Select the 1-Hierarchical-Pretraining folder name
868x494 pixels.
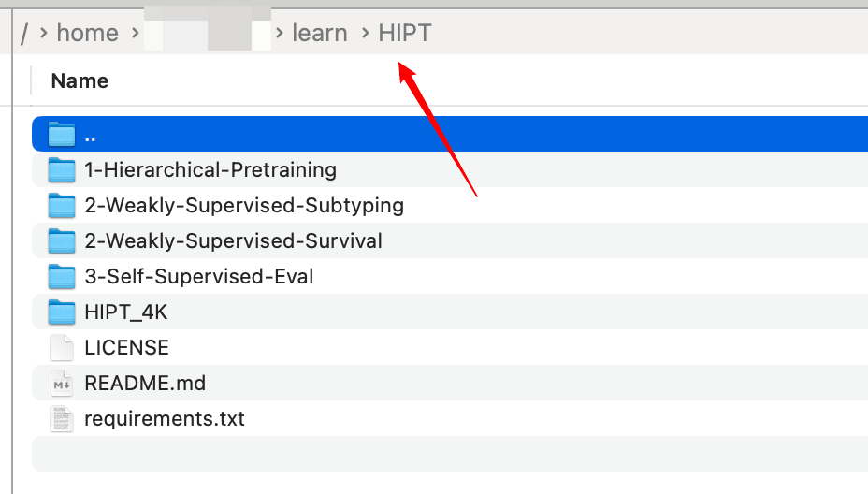coord(210,170)
